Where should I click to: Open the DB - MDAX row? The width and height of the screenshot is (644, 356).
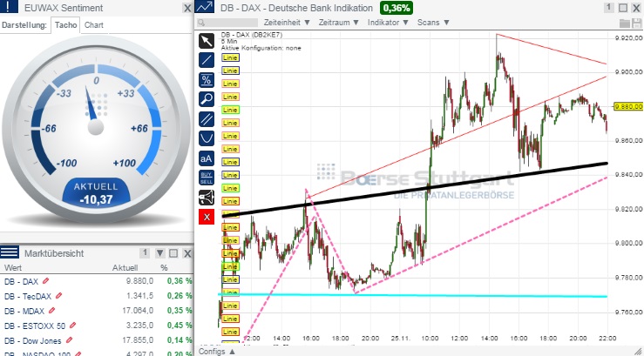coord(97,311)
